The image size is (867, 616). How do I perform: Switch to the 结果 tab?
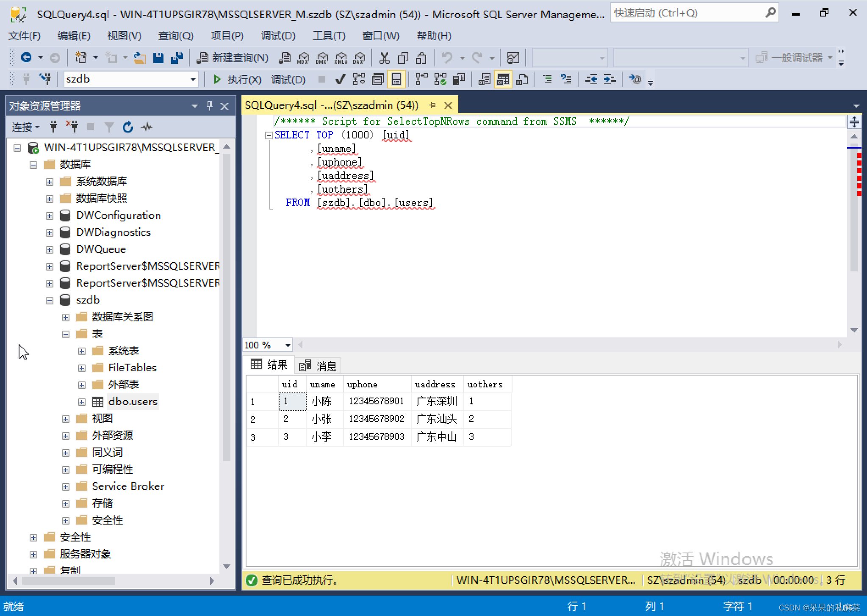[269, 365]
